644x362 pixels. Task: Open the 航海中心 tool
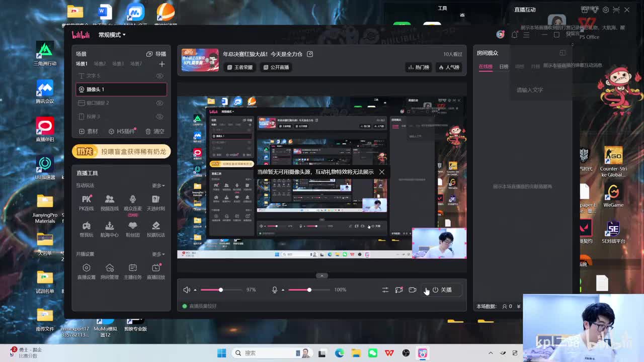(x=109, y=229)
